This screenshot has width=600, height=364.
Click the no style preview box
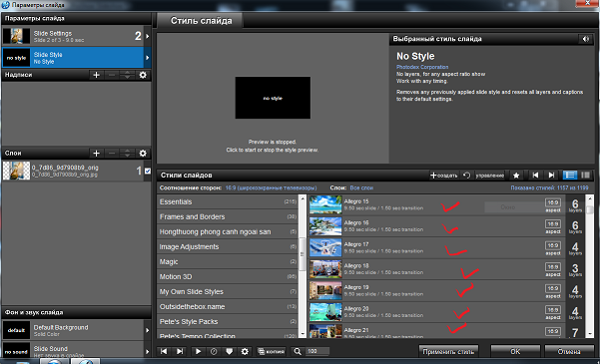point(273,98)
